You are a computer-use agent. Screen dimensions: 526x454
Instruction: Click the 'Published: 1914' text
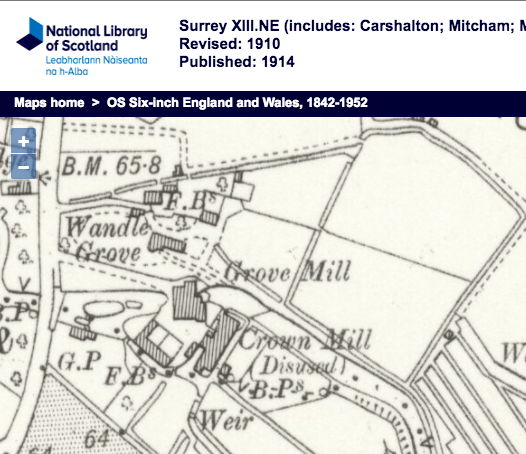pyautogui.click(x=237, y=62)
